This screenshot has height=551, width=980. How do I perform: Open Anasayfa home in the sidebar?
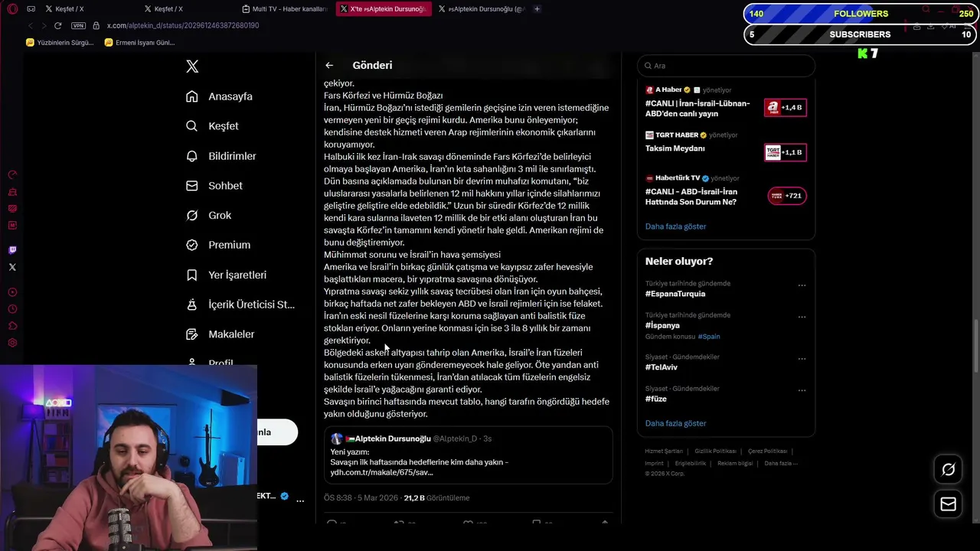point(219,96)
